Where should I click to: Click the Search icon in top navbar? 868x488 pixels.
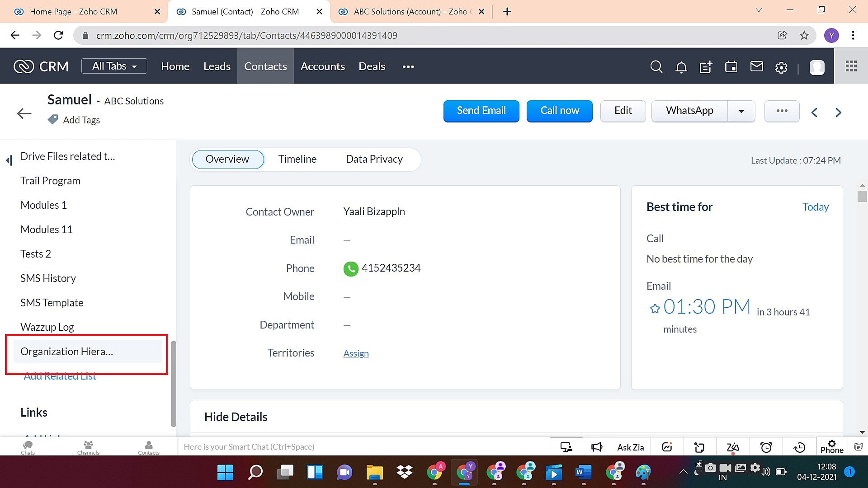[x=656, y=67]
